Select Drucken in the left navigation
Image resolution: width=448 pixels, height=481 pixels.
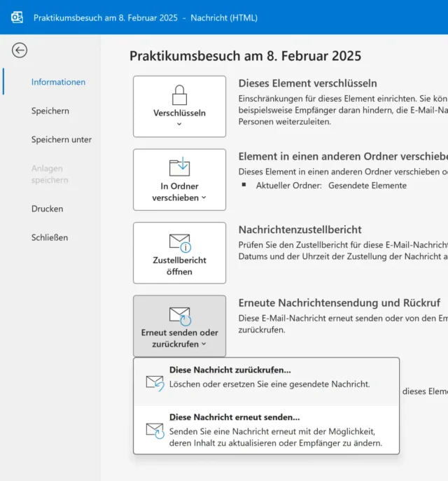point(47,209)
